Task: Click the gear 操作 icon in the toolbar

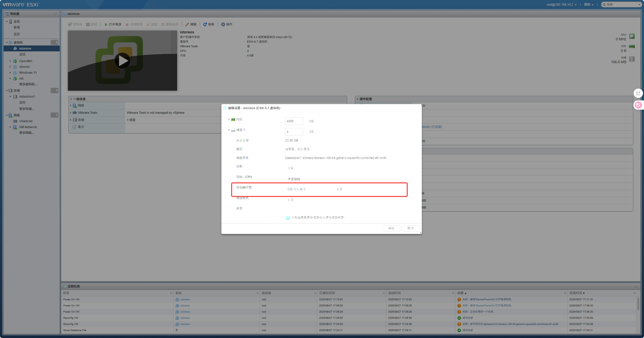Action: 223,24
